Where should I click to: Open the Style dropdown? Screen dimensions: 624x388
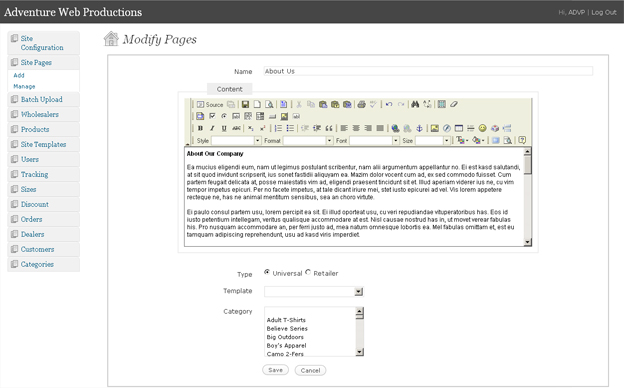(236, 140)
